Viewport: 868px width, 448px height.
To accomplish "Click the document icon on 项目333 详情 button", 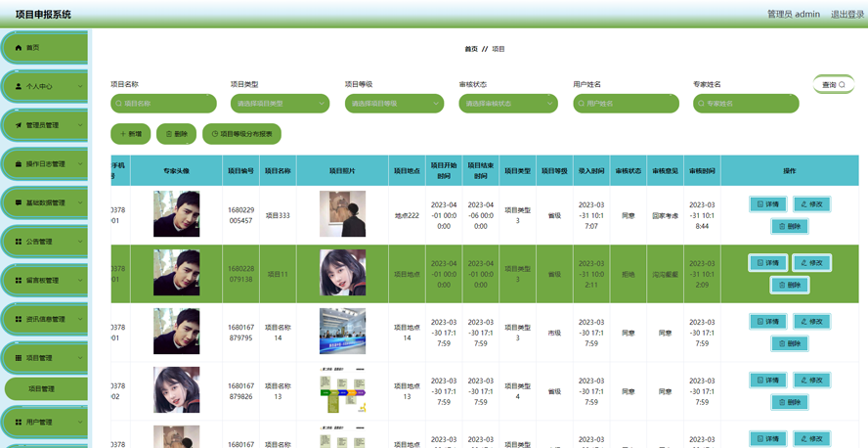I will point(760,204).
